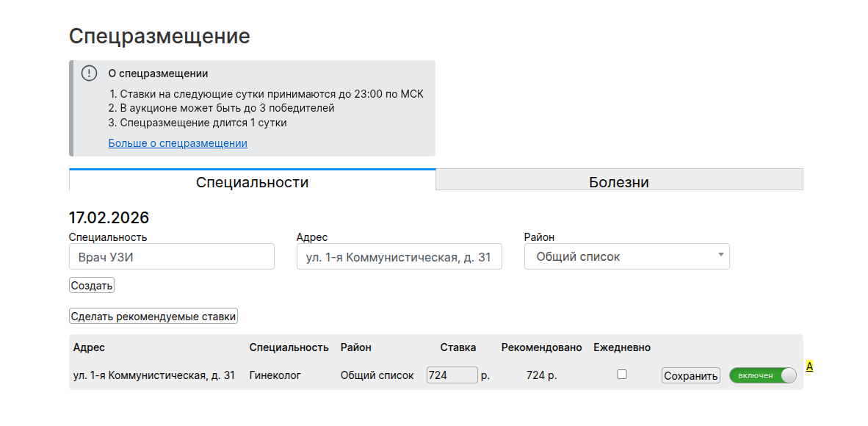
Task: Expand the 'Район' dropdown showing 'Общий список'
Action: coord(626,257)
